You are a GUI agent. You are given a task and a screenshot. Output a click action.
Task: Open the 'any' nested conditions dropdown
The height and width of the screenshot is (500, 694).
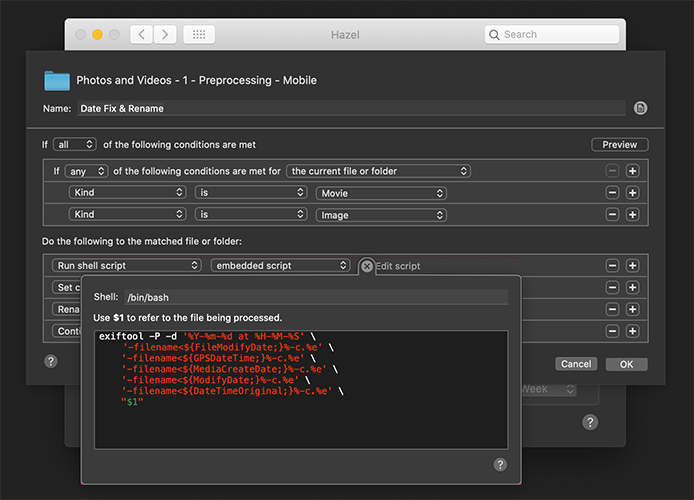86,171
